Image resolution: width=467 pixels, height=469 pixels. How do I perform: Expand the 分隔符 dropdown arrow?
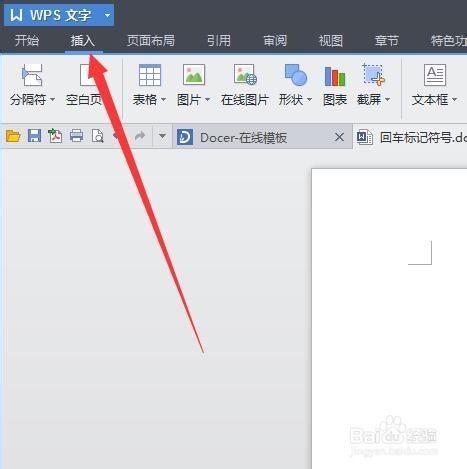(x=52, y=99)
